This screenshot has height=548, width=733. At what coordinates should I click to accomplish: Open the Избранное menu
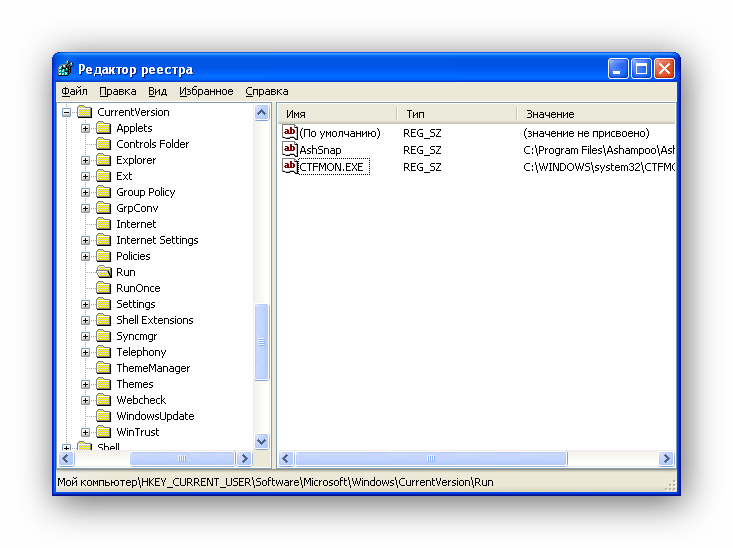[x=206, y=91]
